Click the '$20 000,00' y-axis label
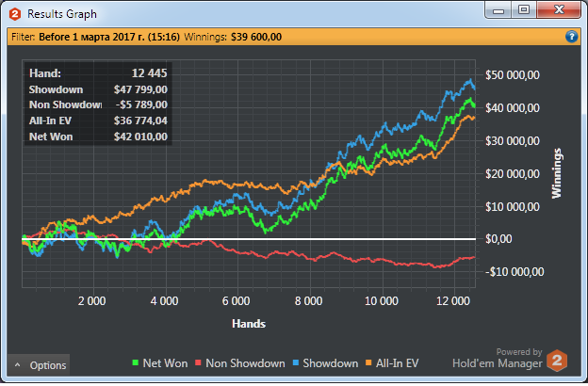588x386 pixels. pyautogui.click(x=513, y=174)
